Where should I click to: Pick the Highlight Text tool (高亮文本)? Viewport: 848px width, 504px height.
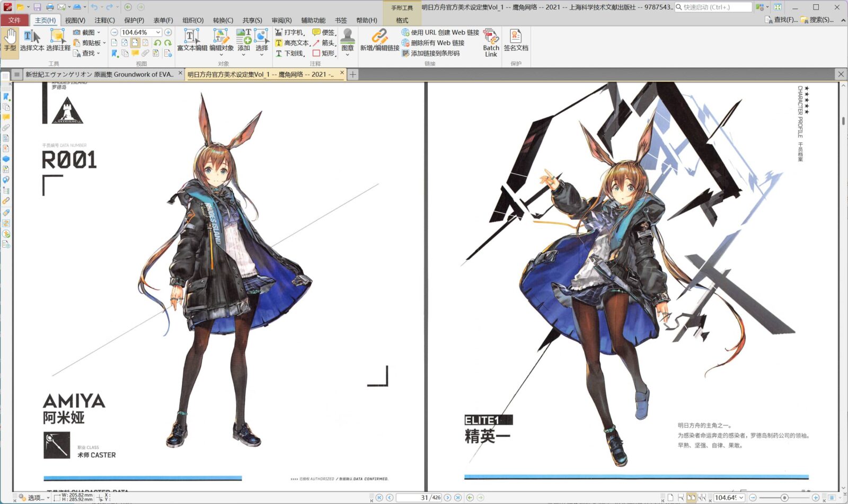291,43
